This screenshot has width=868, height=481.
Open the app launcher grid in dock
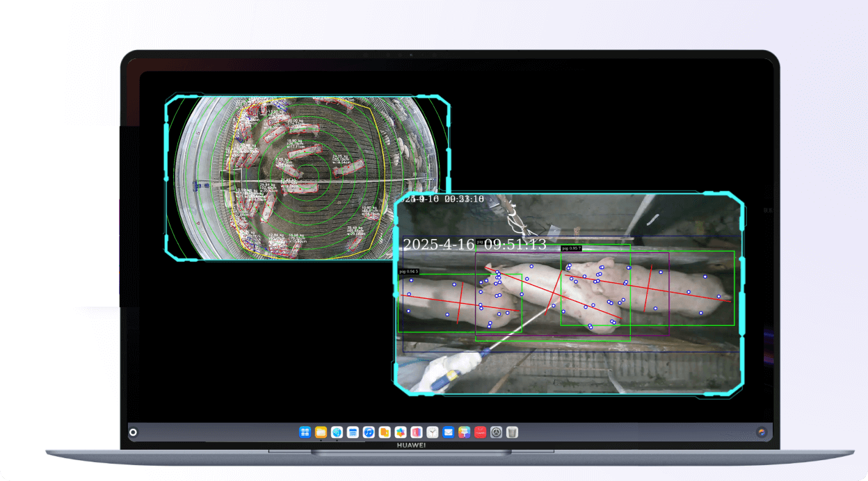point(305,432)
